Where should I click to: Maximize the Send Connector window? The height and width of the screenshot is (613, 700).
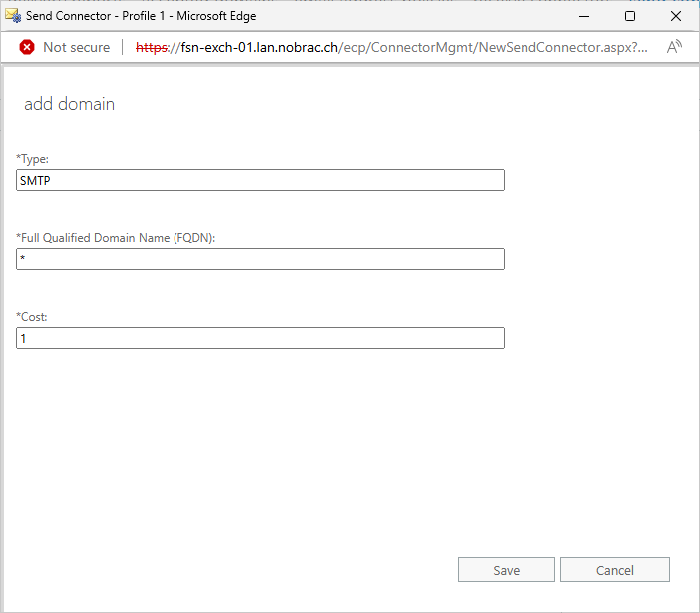coord(630,16)
